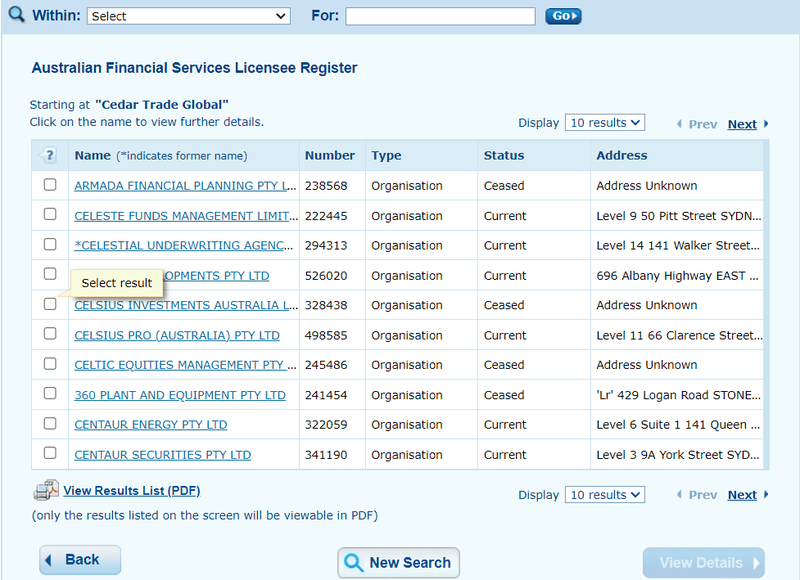Click the Back button
The width and height of the screenshot is (800, 580).
(x=80, y=560)
